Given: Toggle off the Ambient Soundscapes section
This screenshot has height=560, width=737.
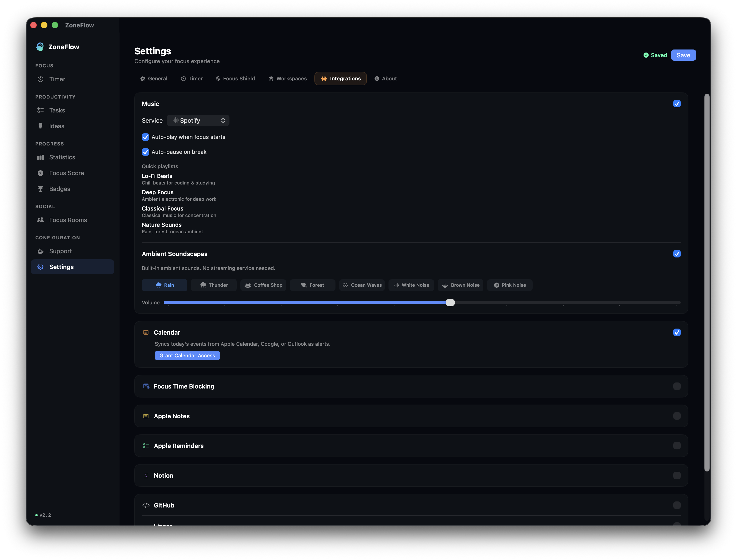Looking at the screenshot, I should point(677,254).
